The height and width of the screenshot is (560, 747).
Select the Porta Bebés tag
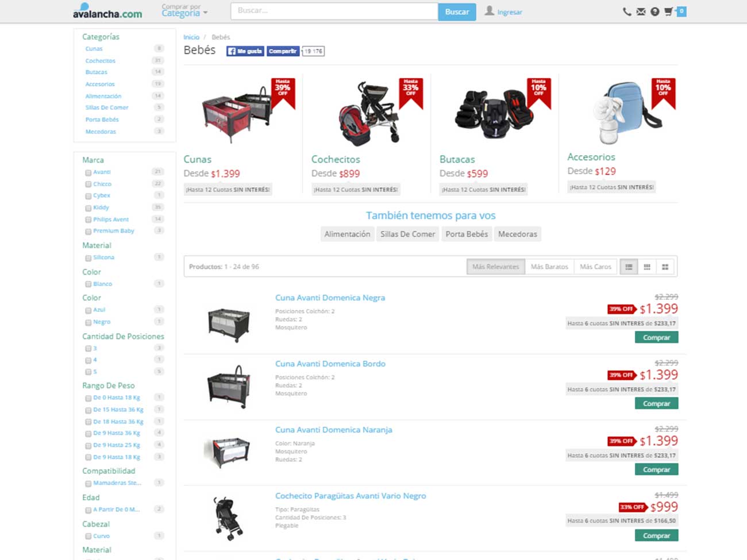[467, 234]
